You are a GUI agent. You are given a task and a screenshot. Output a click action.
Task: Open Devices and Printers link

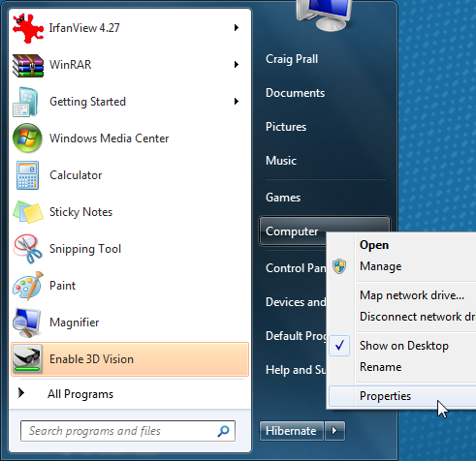[x=296, y=302]
